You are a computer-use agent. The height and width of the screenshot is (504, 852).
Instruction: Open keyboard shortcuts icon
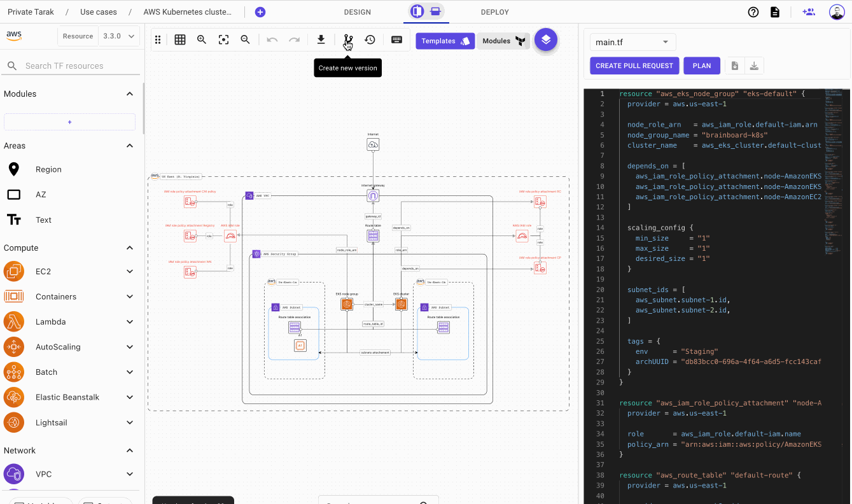point(396,40)
